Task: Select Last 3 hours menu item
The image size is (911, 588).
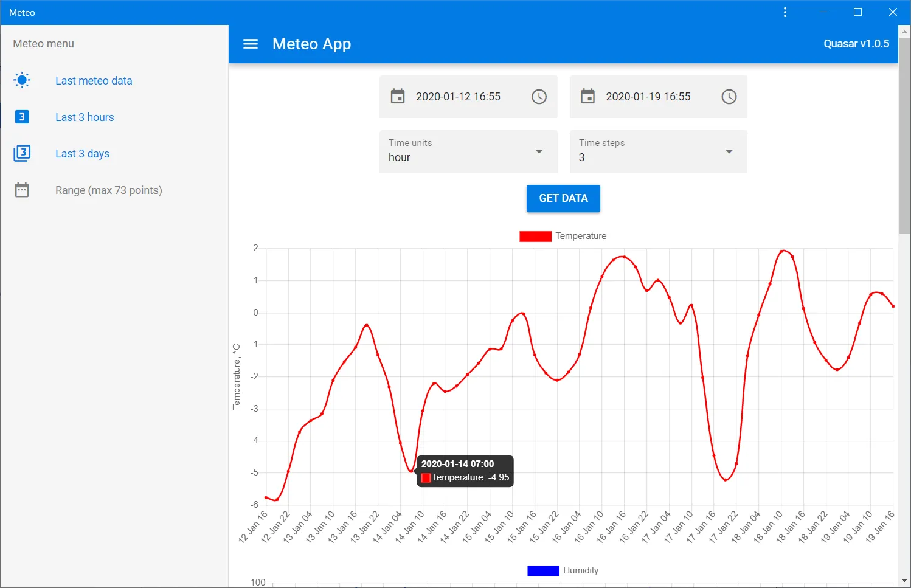Action: [x=85, y=117]
